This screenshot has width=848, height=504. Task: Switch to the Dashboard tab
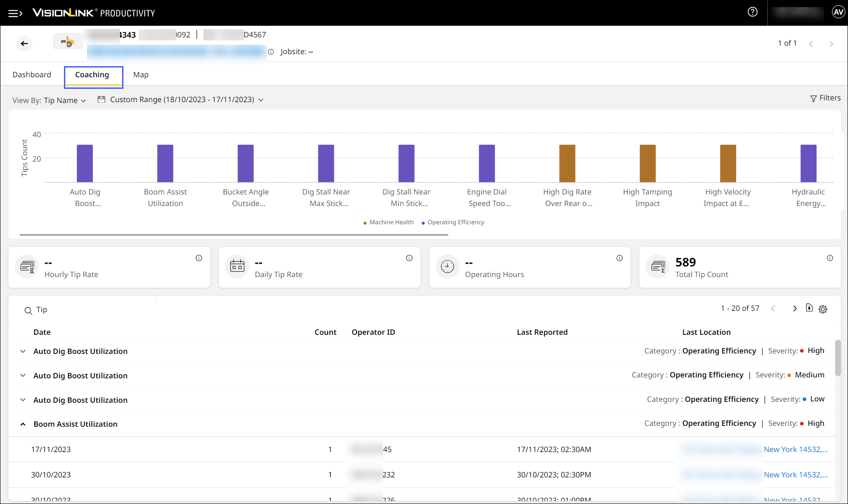tap(32, 75)
